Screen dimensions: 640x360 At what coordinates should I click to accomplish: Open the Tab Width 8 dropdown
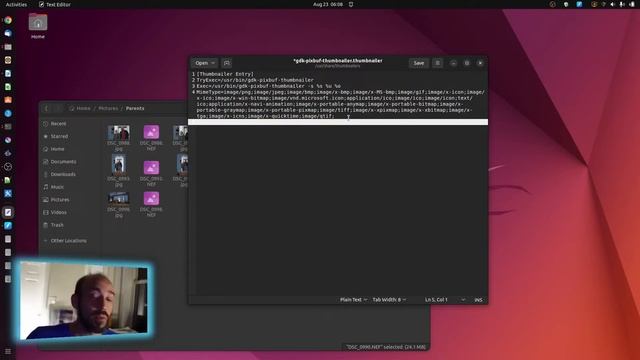pyautogui.click(x=389, y=300)
